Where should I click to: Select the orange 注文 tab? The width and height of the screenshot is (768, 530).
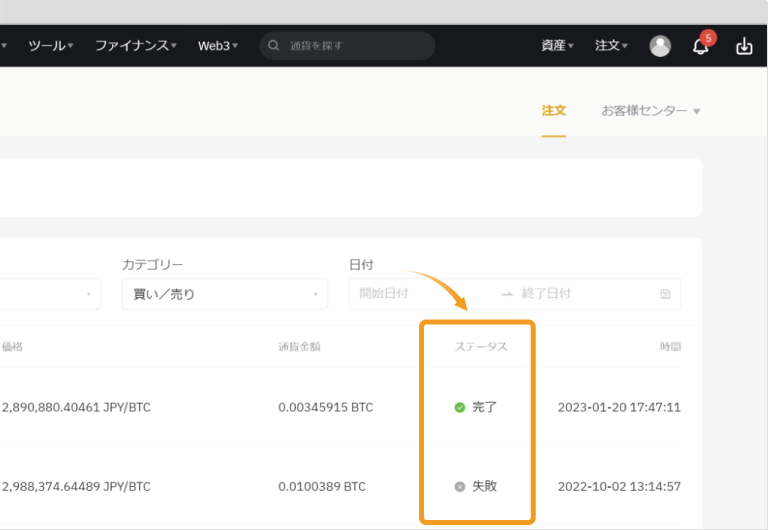(x=553, y=111)
